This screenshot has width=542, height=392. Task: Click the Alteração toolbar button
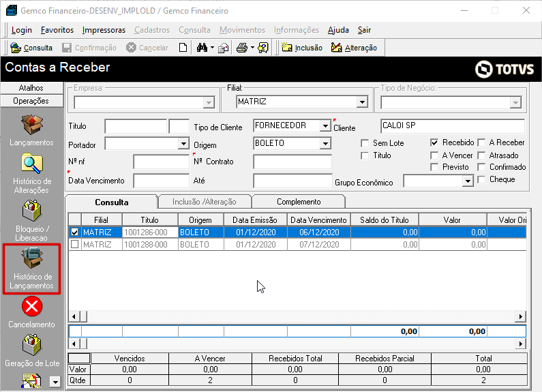(354, 48)
